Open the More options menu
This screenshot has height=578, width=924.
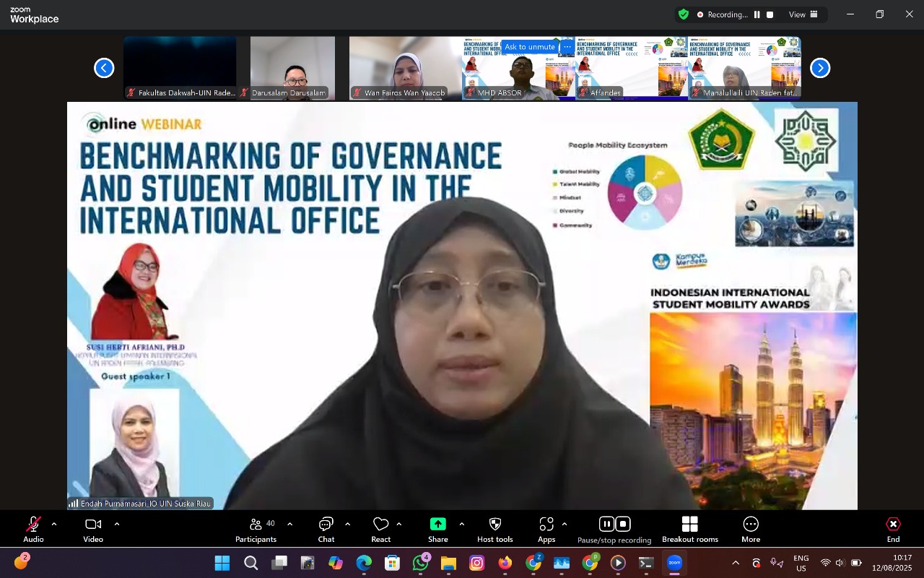750,529
